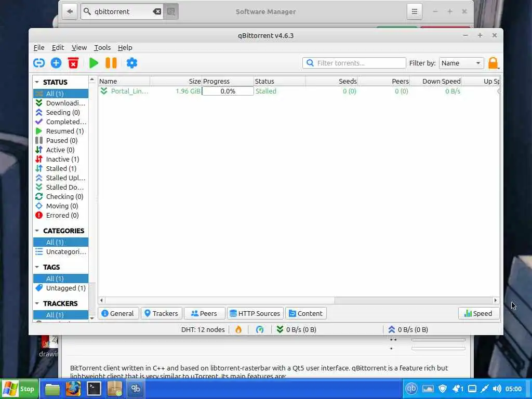Select the Active (0) status filter
Screen dimensions: 532x399
(x=61, y=150)
